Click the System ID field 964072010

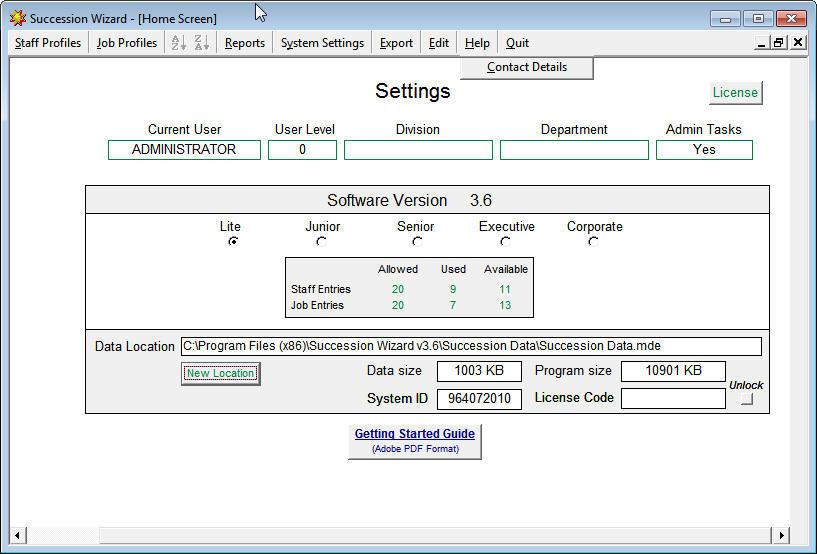479,399
